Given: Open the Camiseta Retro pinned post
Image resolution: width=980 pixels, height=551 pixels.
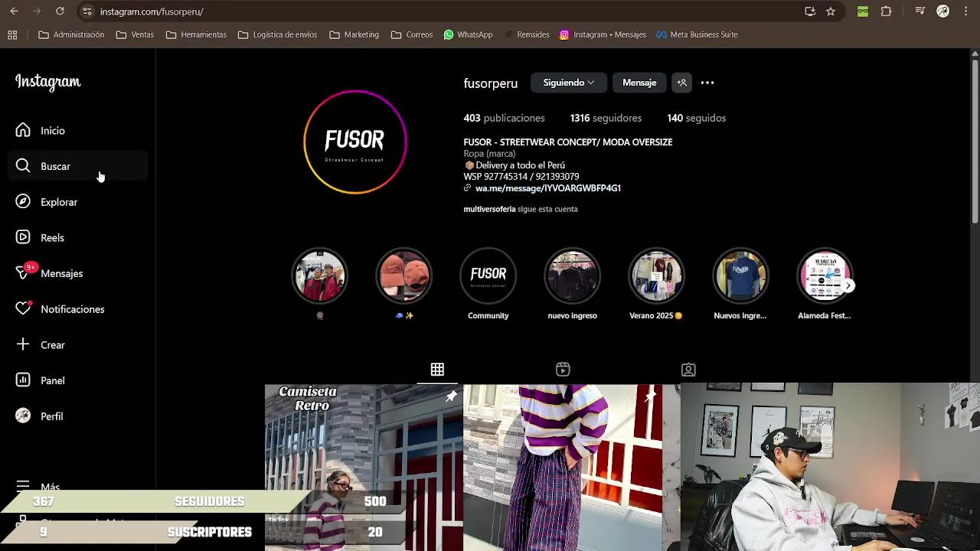Looking at the screenshot, I should coord(364,468).
